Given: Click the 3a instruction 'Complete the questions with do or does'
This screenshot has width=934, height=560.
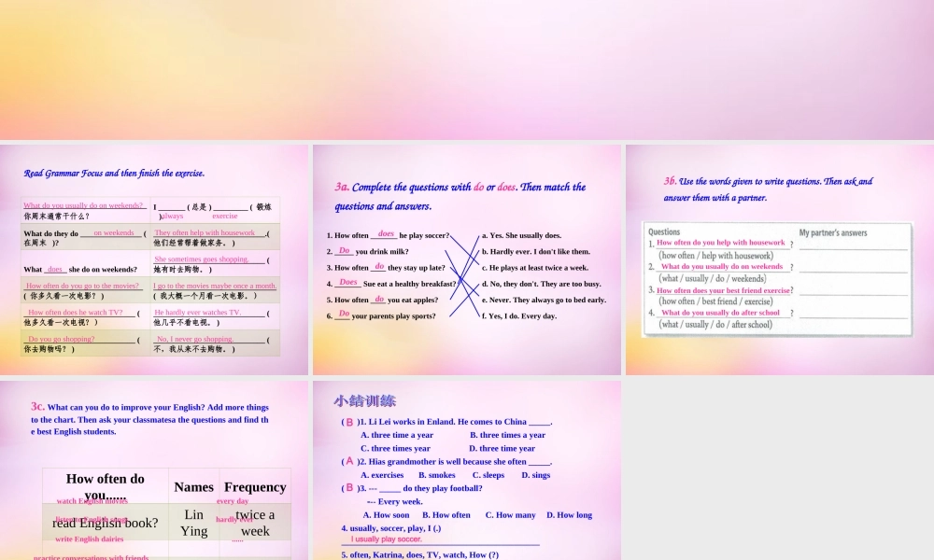Looking at the screenshot, I should pos(460,196).
